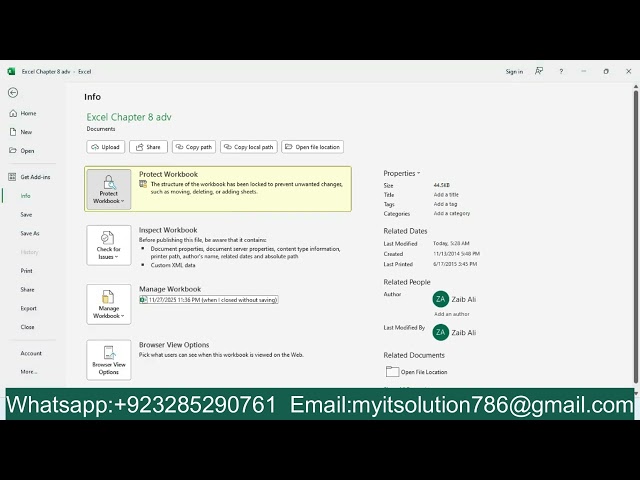Click the file size value 44.5KB
The width and height of the screenshot is (640, 480).
(x=442, y=185)
